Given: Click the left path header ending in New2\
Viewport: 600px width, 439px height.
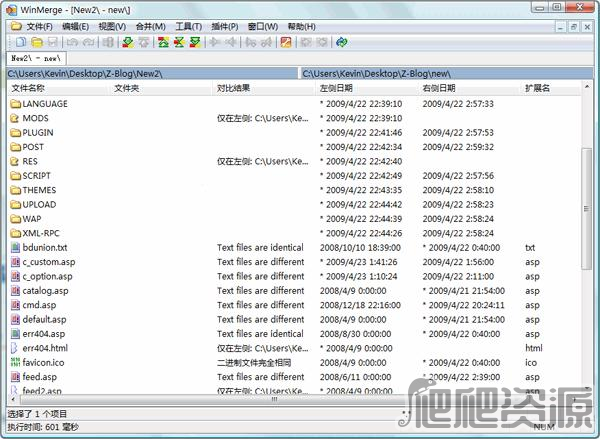Looking at the screenshot, I should [x=152, y=73].
